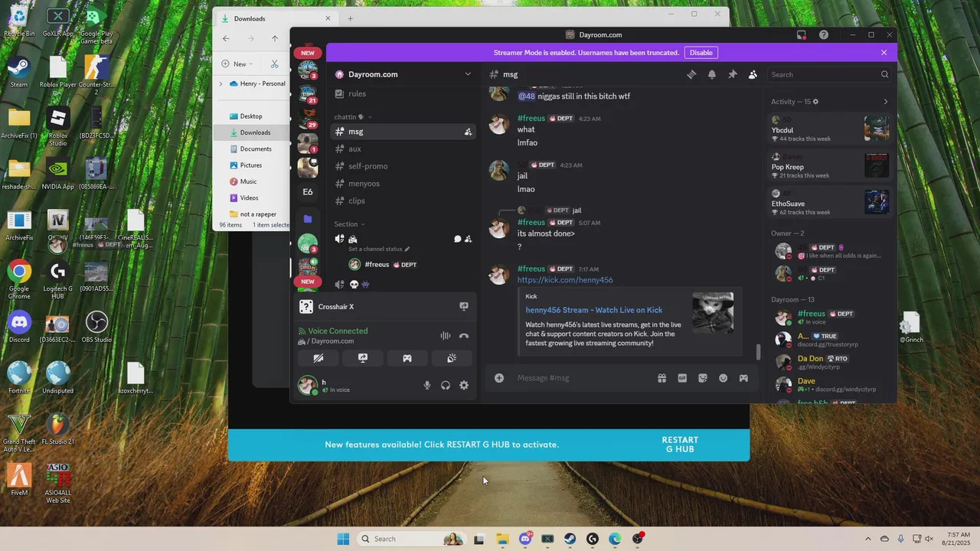Viewport: 980px width, 551px height.
Task: Show pinned messages with the pin icon
Action: point(732,74)
